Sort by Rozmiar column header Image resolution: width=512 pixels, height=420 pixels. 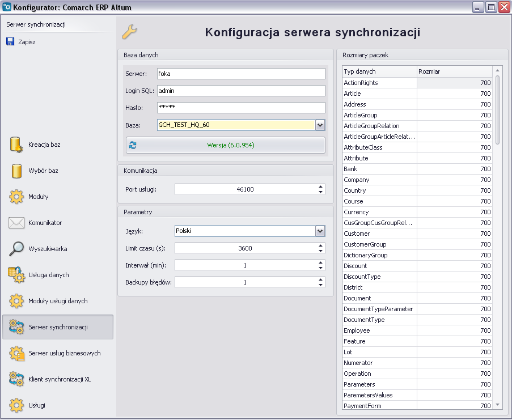(x=455, y=71)
